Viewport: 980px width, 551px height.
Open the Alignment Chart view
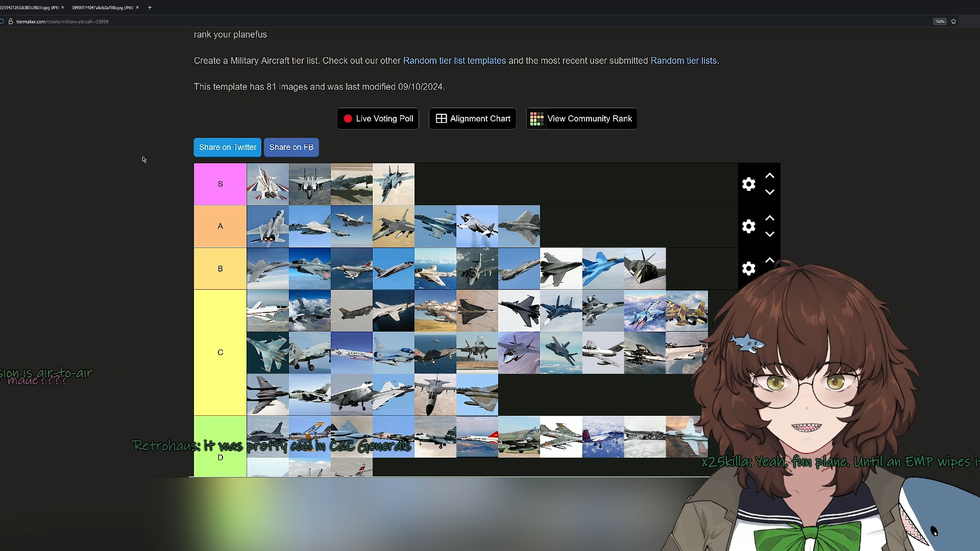coord(472,119)
